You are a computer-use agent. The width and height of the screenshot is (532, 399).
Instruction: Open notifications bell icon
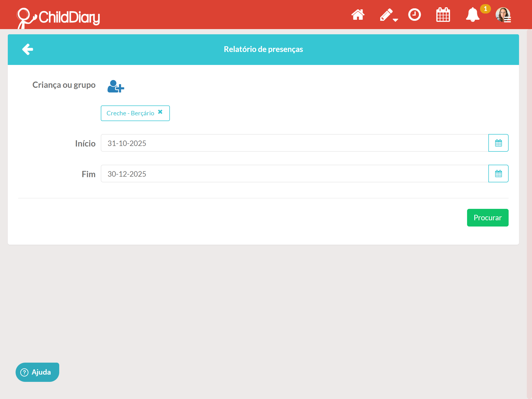(x=472, y=15)
